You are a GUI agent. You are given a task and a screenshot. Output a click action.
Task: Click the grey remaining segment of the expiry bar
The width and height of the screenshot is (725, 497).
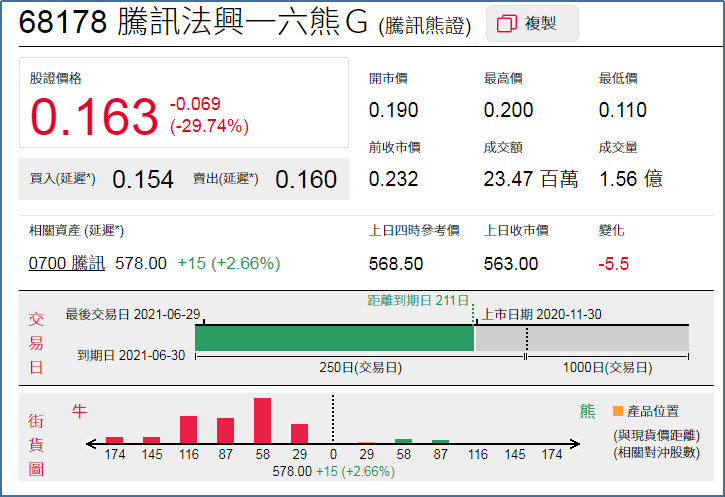582,338
